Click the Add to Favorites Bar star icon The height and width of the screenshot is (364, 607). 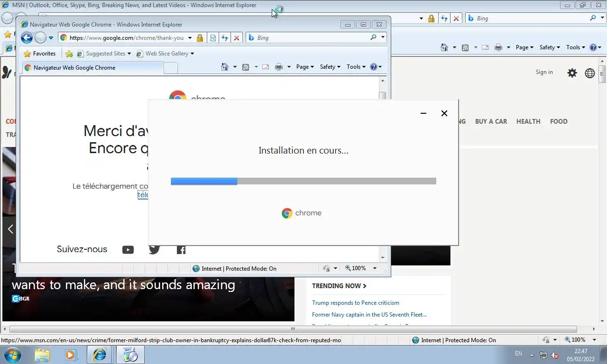click(69, 54)
